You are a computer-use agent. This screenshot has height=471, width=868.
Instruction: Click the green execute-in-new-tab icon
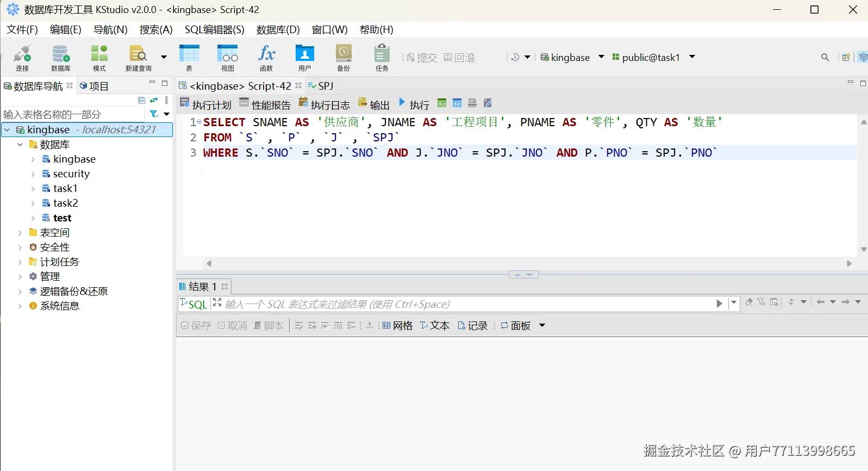click(x=442, y=103)
